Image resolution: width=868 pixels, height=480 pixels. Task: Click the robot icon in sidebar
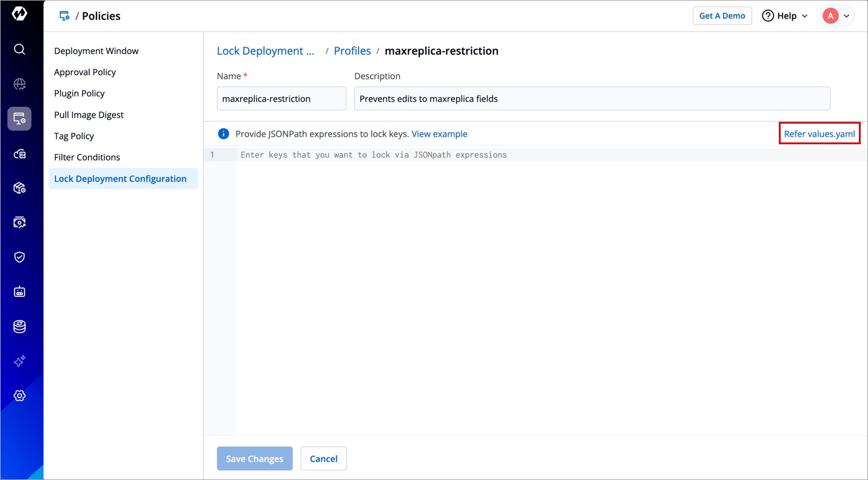[x=19, y=292]
